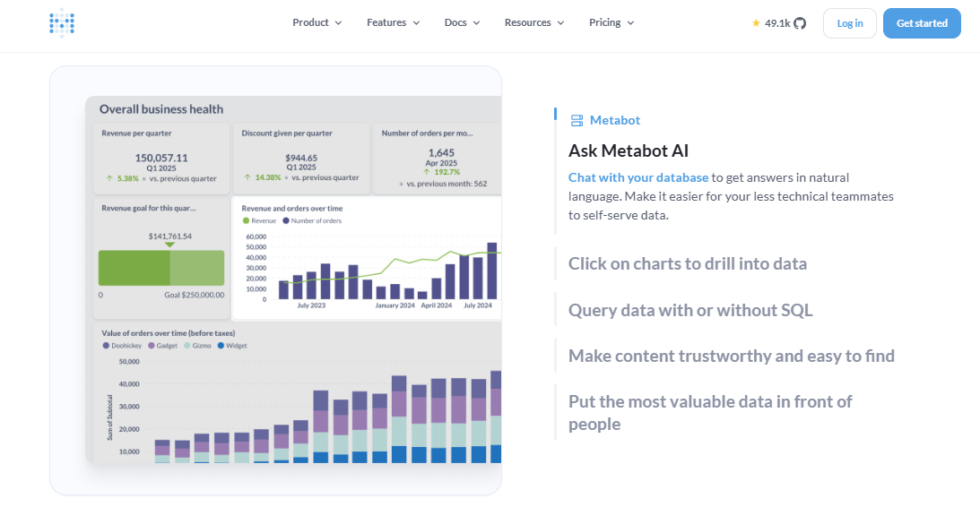Open the GitHub icon link
Screen dimensions: 980x507
click(800, 23)
